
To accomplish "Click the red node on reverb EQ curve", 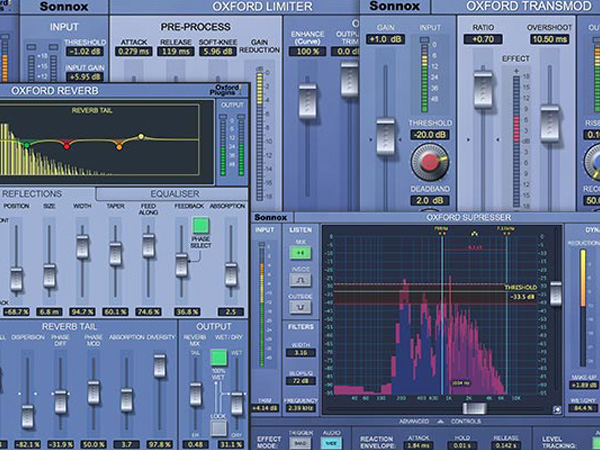I will tap(68, 144).
